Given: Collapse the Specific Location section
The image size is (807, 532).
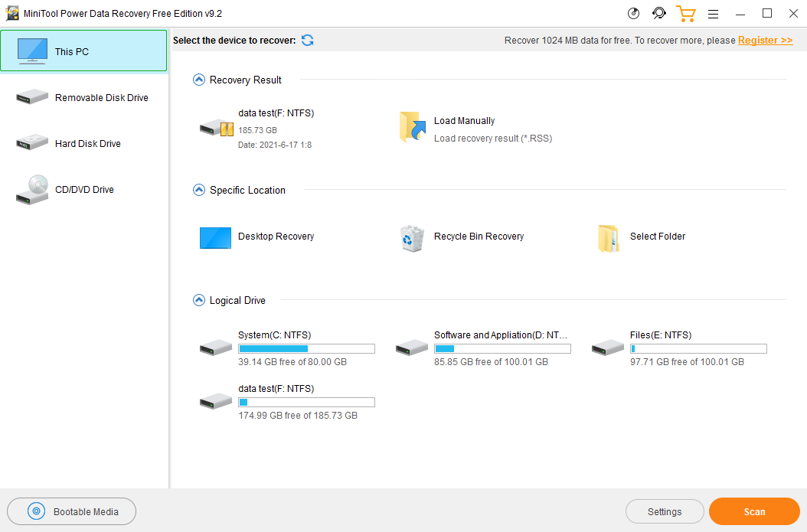Looking at the screenshot, I should [x=199, y=190].
